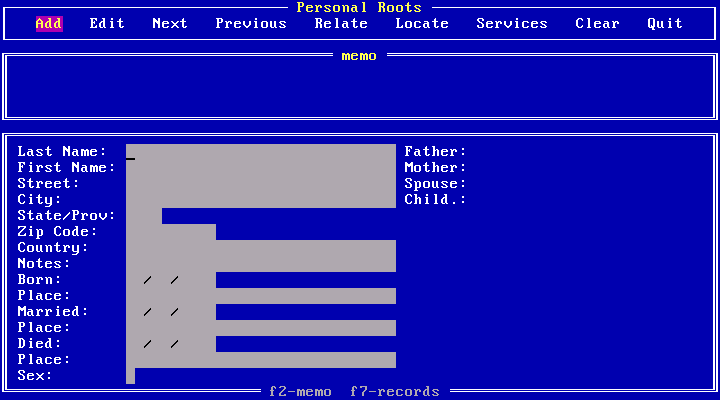Screen dimensions: 720x400
Task: Focus the Place field under Died
Action: click(261, 360)
